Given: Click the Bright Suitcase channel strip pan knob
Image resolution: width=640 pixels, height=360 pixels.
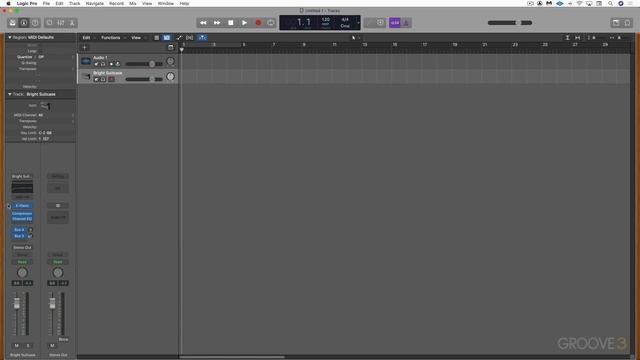Looking at the screenshot, I should pyautogui.click(x=22, y=273).
